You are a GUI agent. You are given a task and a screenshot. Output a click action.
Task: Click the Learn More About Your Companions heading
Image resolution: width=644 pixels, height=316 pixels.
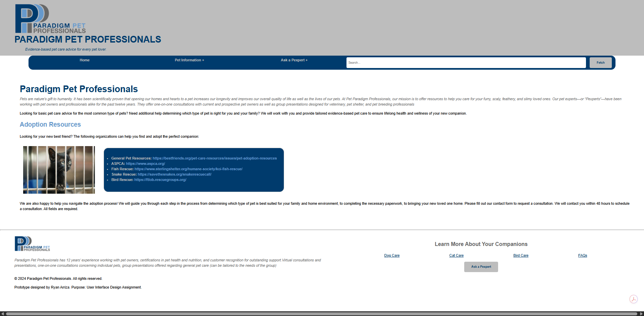click(481, 244)
